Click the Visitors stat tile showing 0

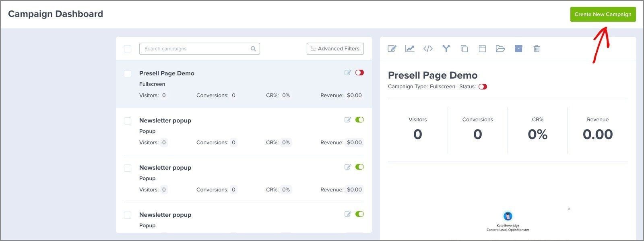click(418, 130)
